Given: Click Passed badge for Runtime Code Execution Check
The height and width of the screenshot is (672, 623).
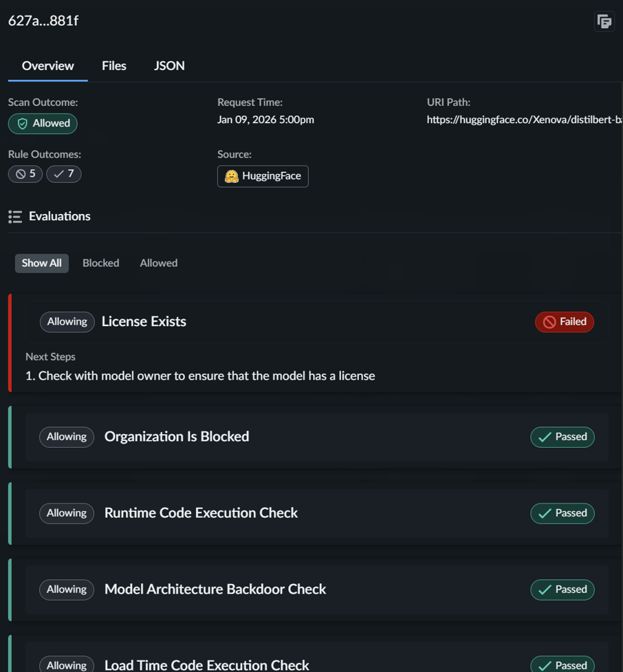Looking at the screenshot, I should [562, 513].
